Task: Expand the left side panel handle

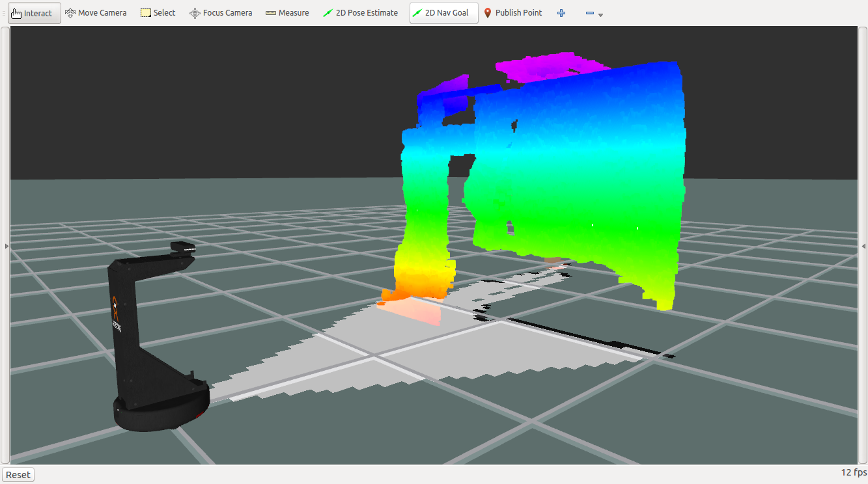Action: click(x=7, y=246)
